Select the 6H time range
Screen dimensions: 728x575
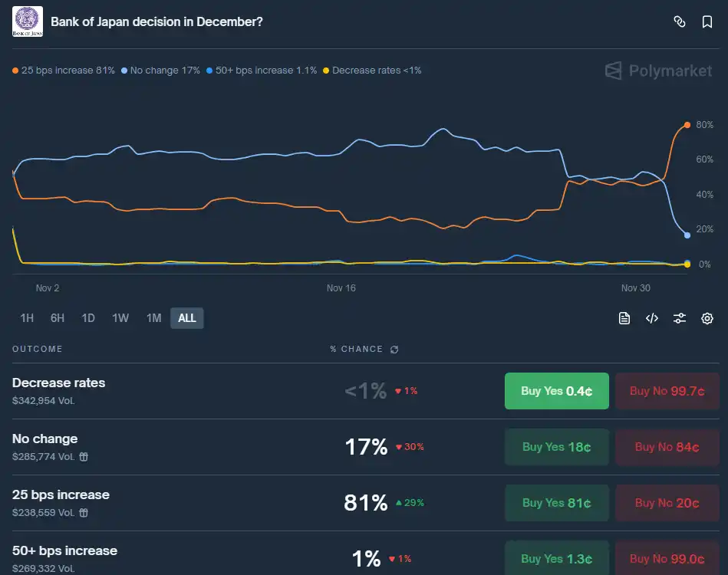pyautogui.click(x=58, y=318)
